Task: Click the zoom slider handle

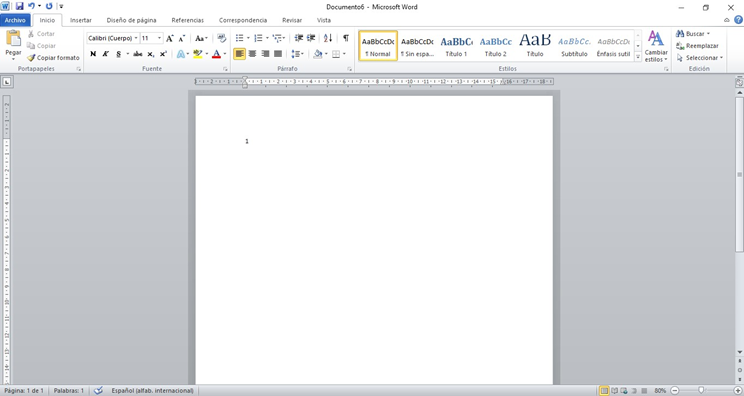Action: click(x=701, y=390)
